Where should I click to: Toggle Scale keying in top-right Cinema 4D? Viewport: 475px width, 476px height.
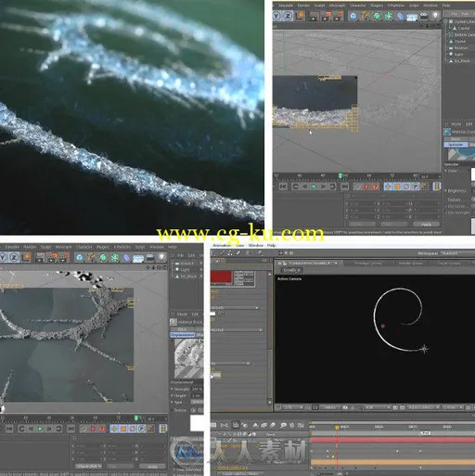(397, 187)
